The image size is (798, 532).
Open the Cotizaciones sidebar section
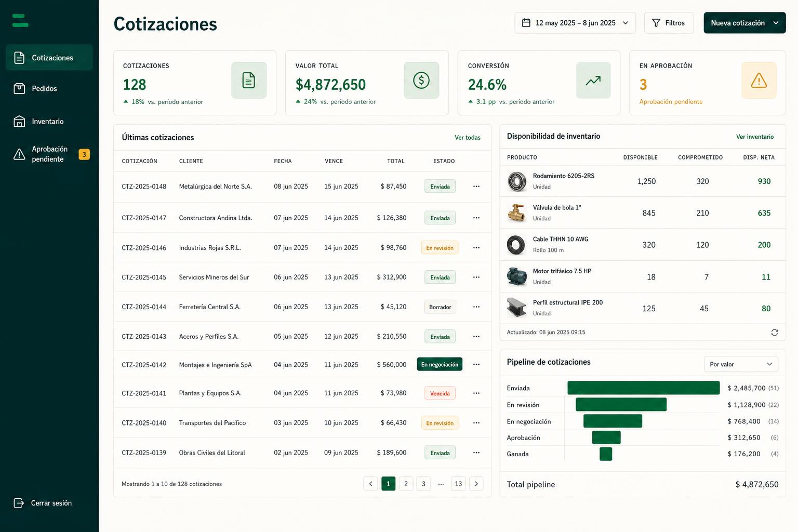click(49, 58)
